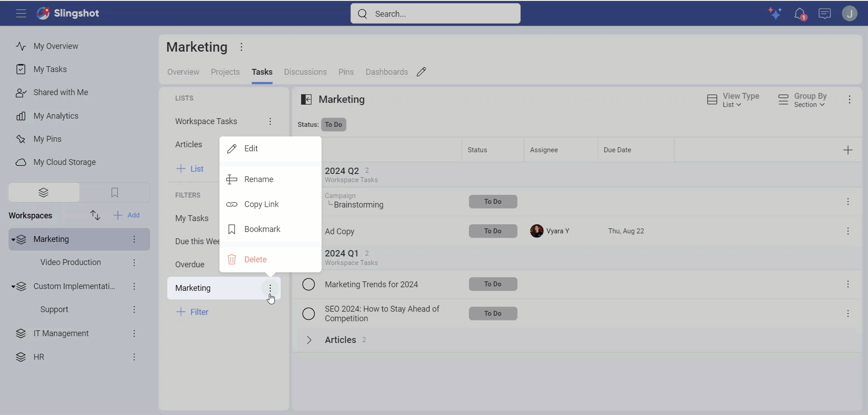The image size is (868, 415).
Task: Open the Ad Copy status dropdown
Action: coord(493,231)
